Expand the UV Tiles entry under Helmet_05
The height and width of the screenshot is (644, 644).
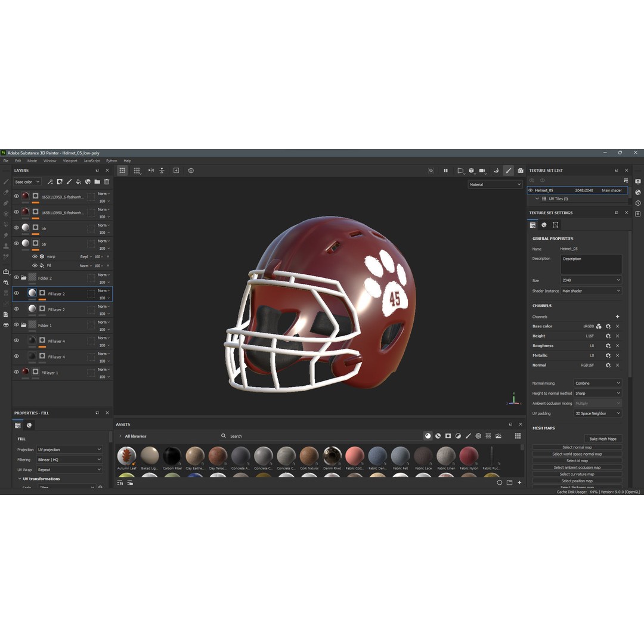click(538, 199)
